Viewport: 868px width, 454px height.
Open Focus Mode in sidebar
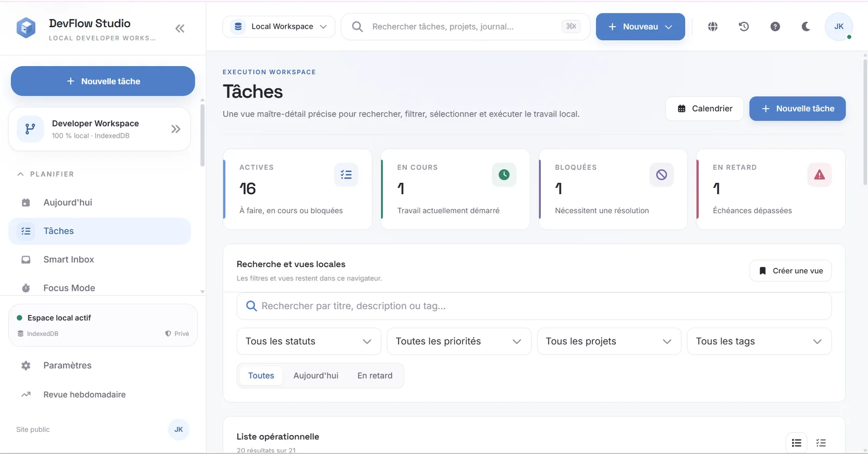[100, 288]
